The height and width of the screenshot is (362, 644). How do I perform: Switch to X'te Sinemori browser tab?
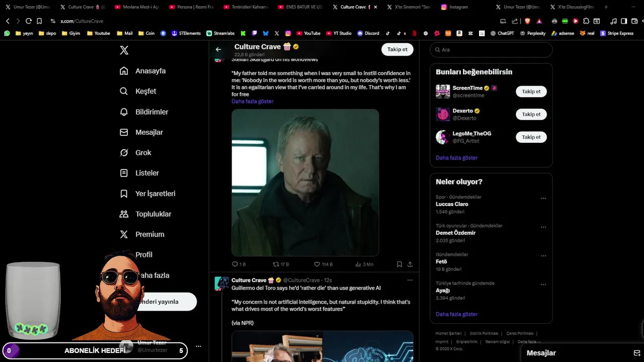tap(409, 7)
